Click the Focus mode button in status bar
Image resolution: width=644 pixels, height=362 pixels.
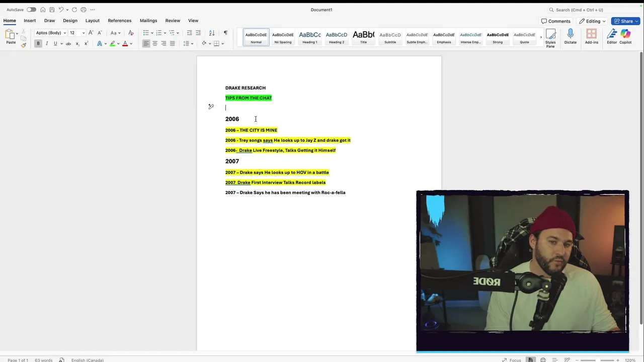pos(512,360)
